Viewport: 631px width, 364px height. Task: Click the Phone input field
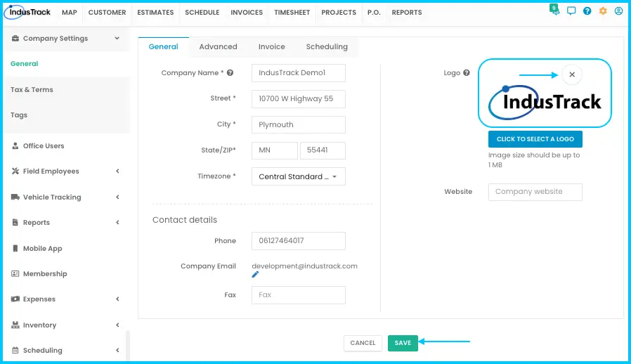pos(298,241)
